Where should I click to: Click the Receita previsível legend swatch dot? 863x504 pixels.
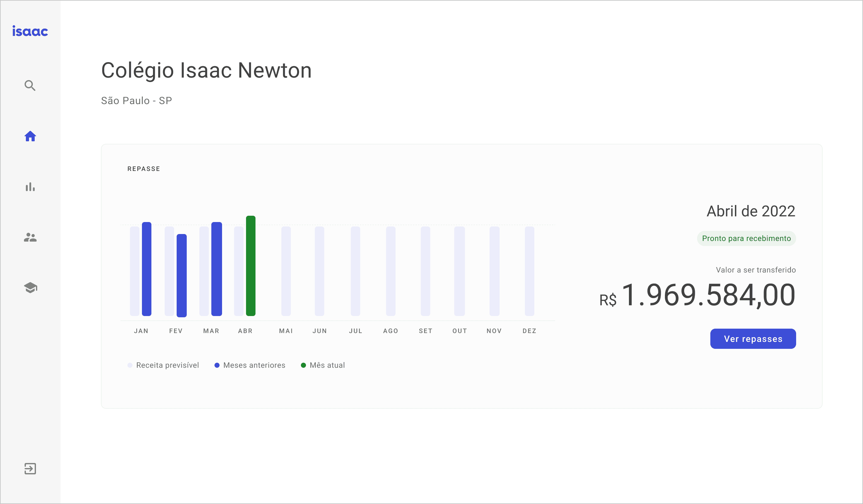(130, 365)
